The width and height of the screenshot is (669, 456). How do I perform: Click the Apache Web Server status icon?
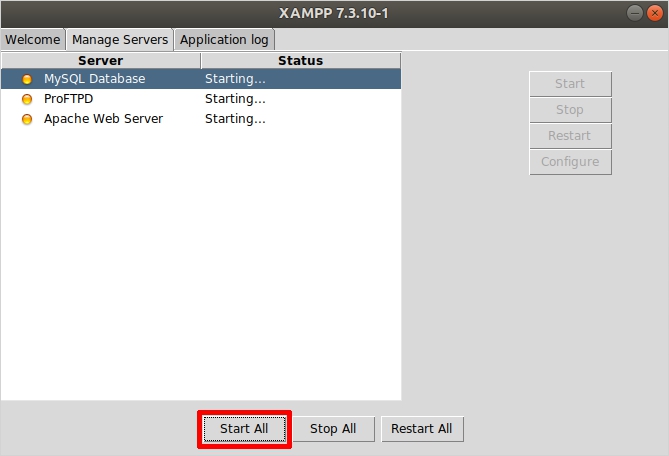point(27,119)
